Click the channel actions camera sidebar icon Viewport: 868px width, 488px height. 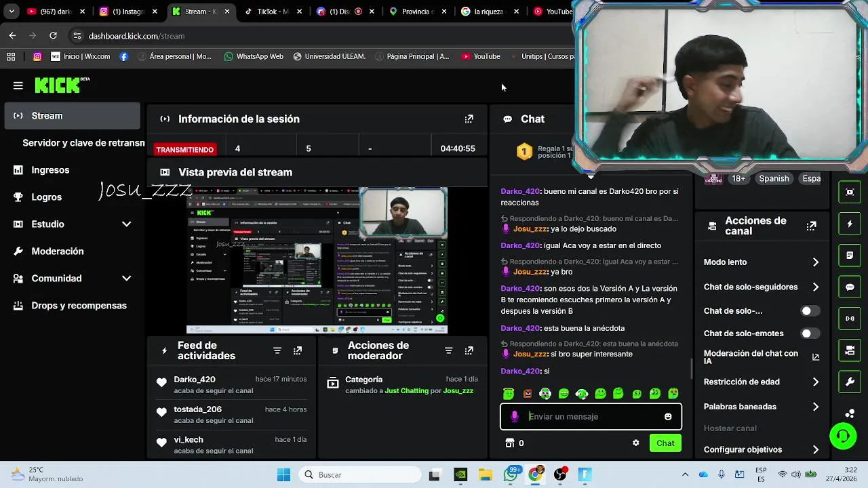coord(850,350)
